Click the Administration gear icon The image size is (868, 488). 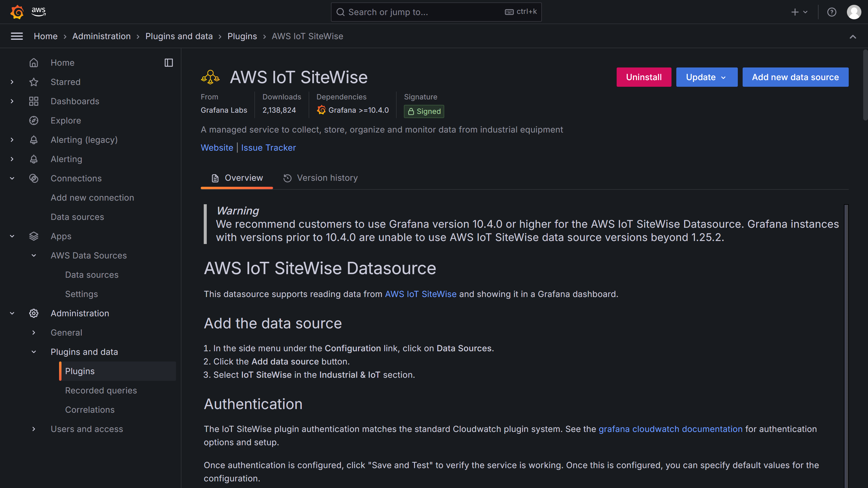(34, 313)
